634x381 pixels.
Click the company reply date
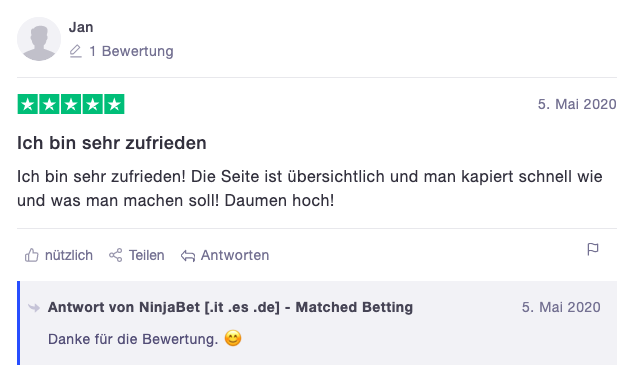[x=561, y=307]
